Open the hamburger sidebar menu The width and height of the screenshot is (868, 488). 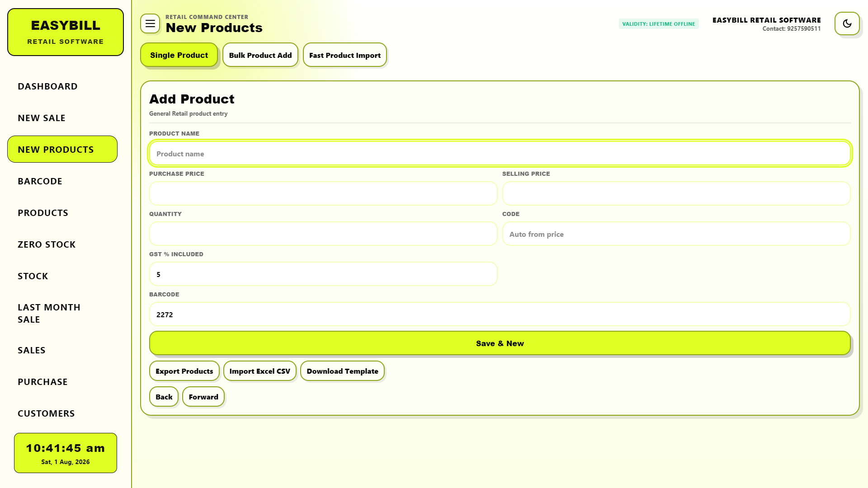[150, 23]
